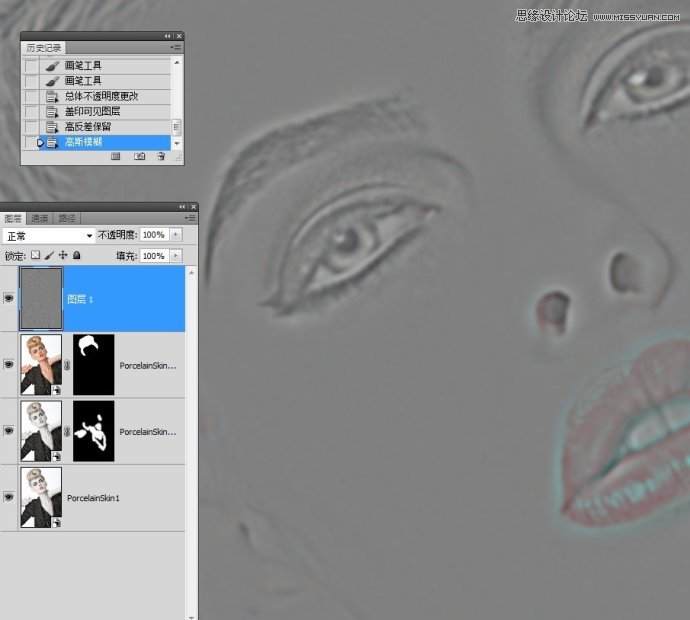Click the lock all padlock icon
The width and height of the screenshot is (690, 620).
coord(76,256)
